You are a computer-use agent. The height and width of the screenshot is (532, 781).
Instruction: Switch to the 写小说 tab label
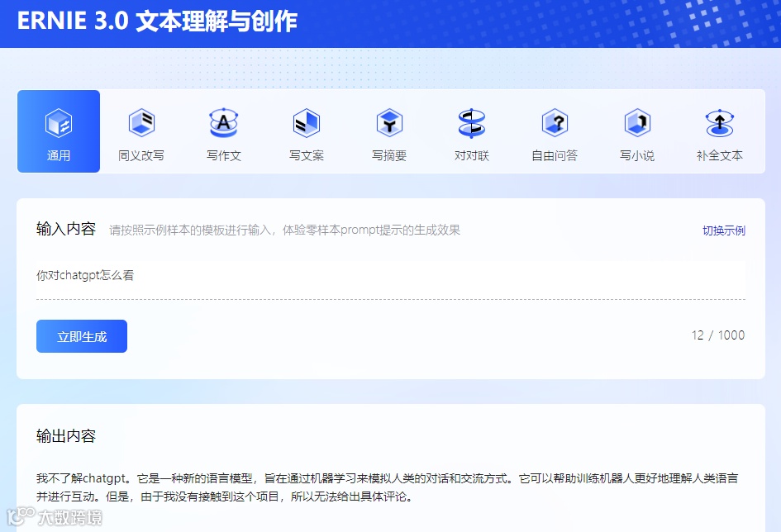[637, 156]
